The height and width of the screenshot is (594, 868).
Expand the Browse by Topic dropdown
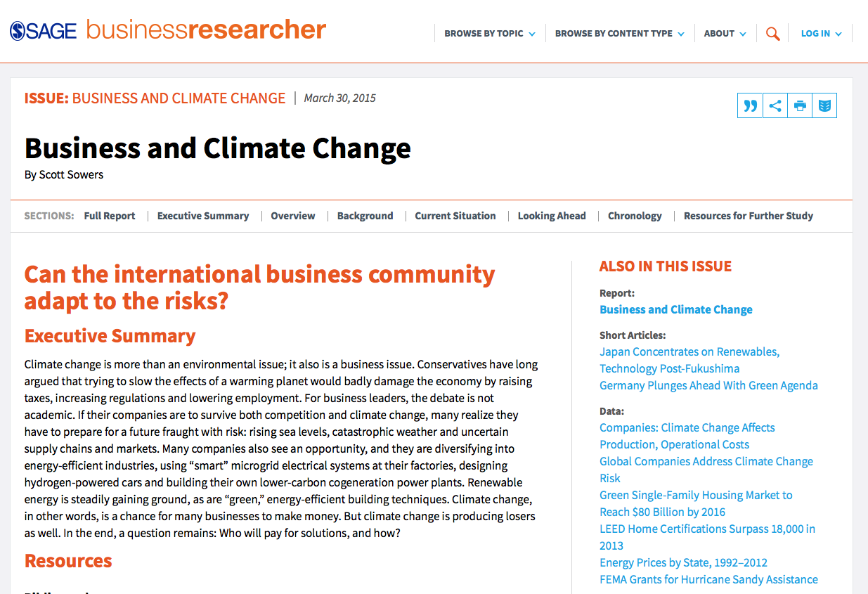[x=490, y=34]
